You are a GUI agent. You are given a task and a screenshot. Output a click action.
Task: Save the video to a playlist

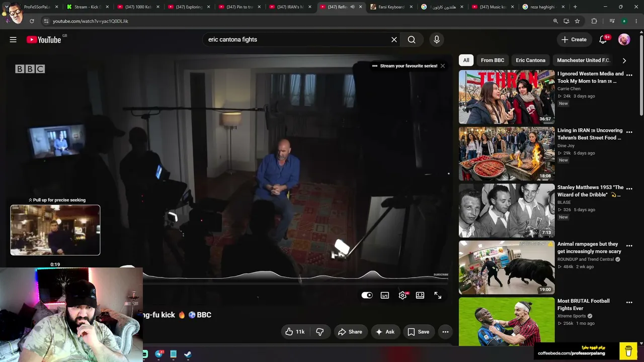(x=419, y=332)
